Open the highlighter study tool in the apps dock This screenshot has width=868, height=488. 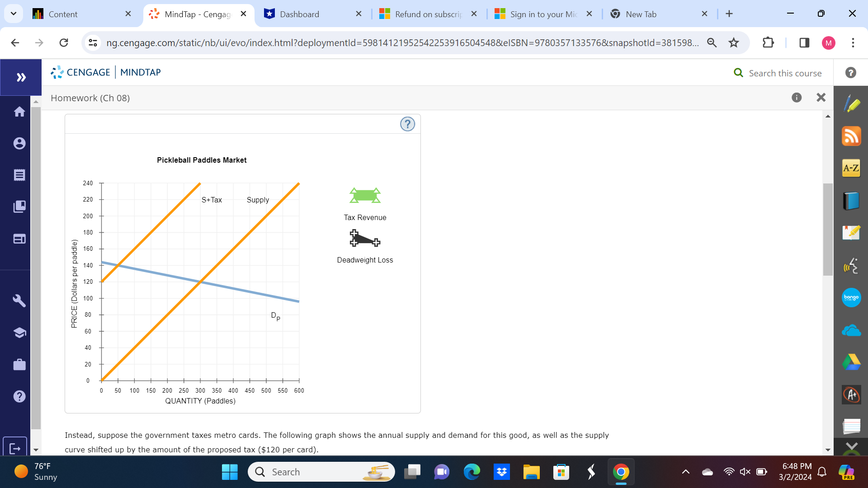[x=851, y=103]
